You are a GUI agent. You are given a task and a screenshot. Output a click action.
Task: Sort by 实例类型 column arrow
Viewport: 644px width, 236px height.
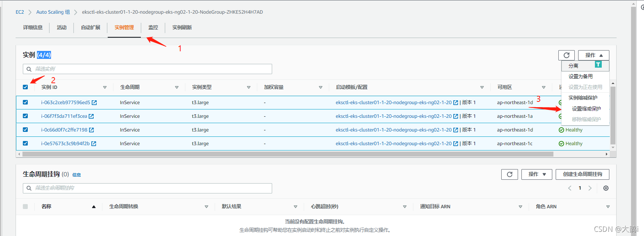(249, 87)
